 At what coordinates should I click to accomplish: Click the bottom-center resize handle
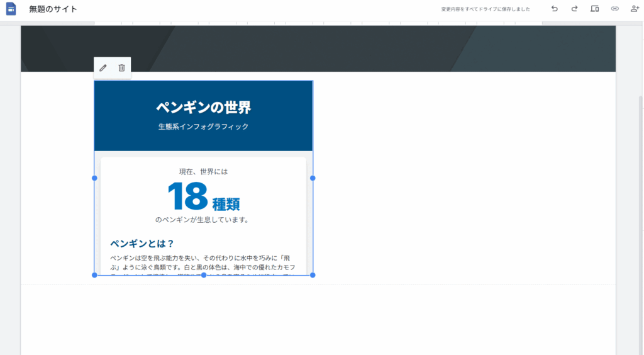click(203, 275)
